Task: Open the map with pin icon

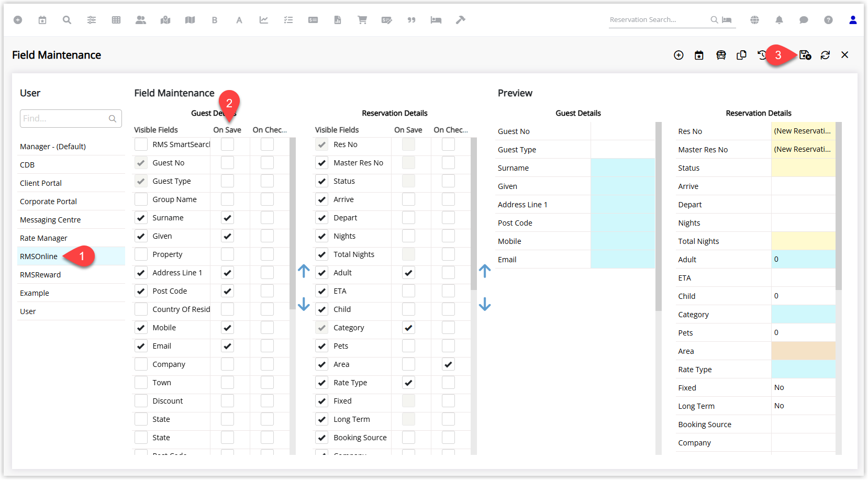Action: click(x=165, y=20)
